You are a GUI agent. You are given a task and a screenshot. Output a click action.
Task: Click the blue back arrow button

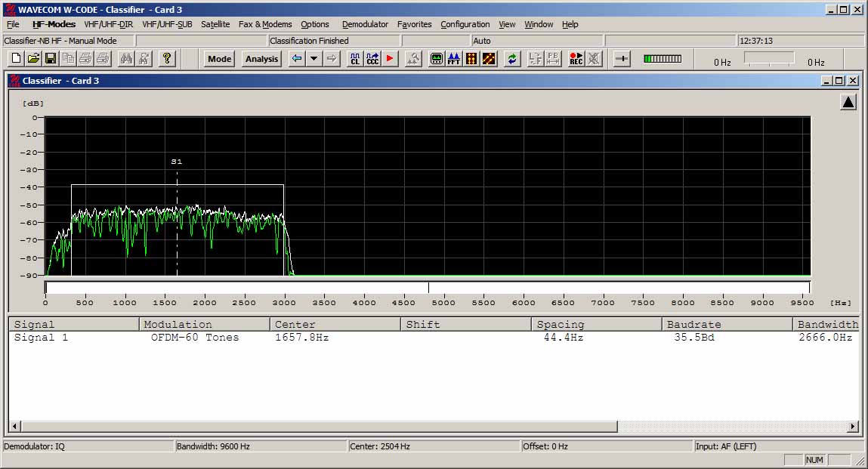click(297, 59)
